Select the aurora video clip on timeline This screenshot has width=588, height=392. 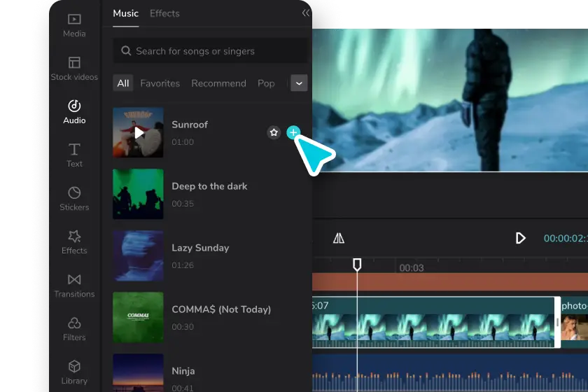[x=433, y=323]
